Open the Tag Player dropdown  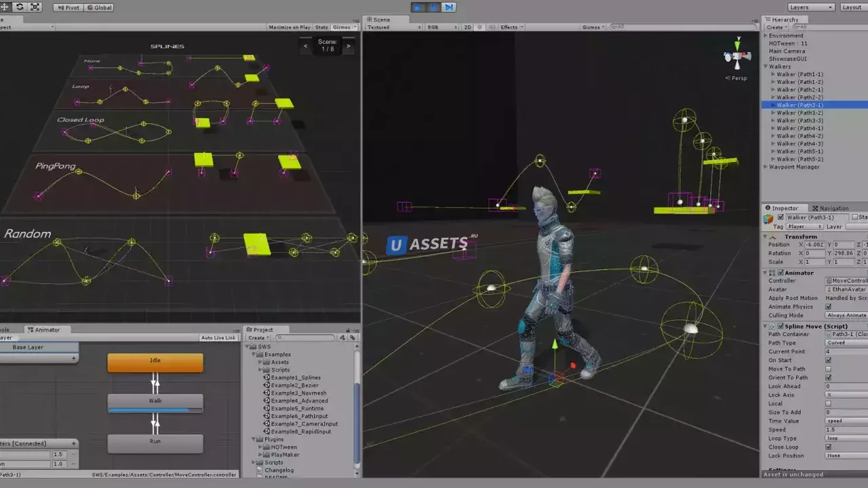coord(804,226)
